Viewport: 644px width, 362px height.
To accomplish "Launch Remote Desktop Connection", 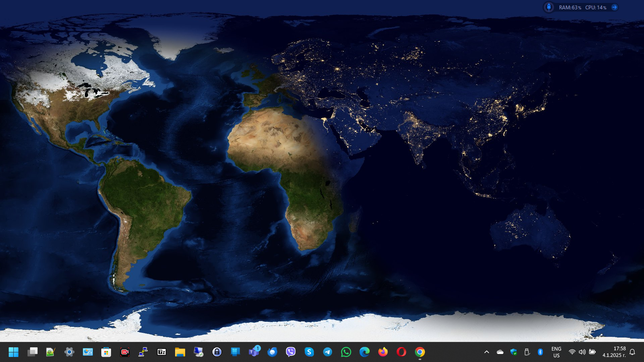I will tap(199, 352).
